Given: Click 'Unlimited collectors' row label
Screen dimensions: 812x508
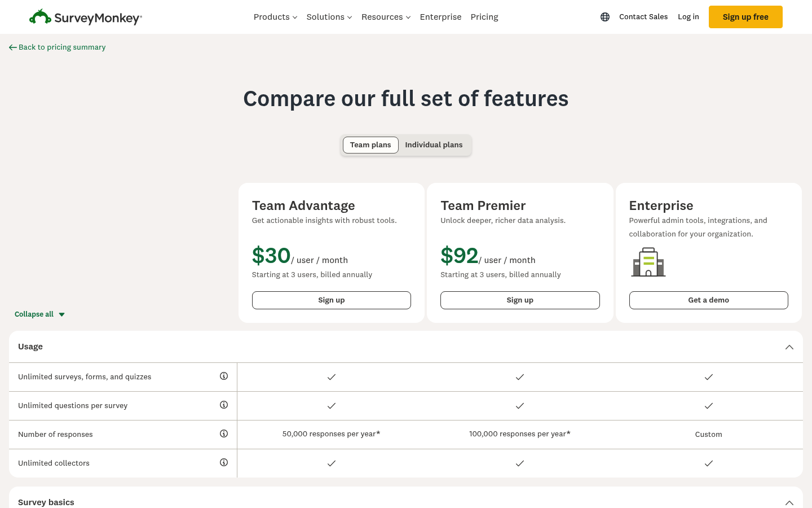Looking at the screenshot, I should coord(54,463).
